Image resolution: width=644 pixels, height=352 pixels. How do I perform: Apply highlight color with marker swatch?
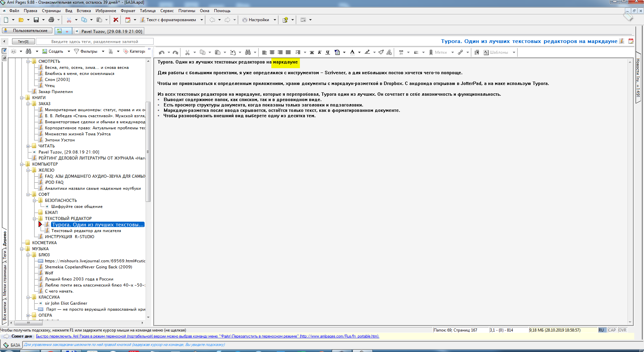click(x=367, y=52)
